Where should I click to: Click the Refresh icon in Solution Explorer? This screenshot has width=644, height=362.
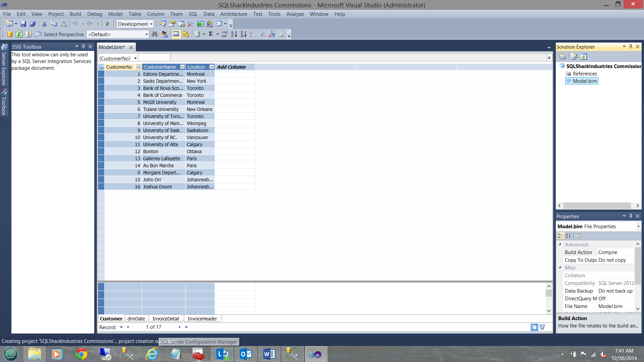click(x=584, y=57)
